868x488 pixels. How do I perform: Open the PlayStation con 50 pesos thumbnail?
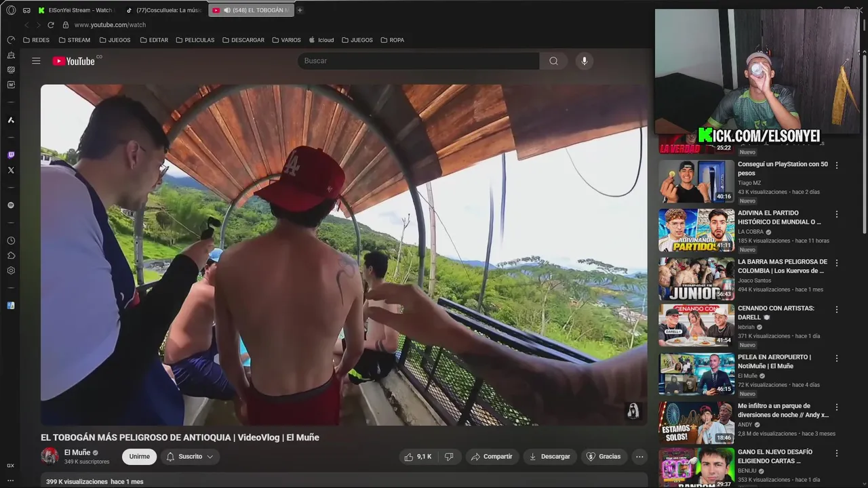696,182
